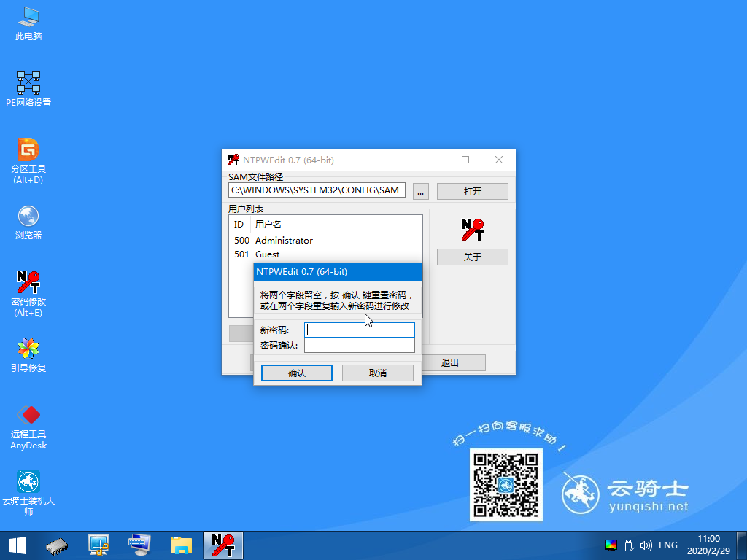
Task: Click the 确认 button in dialog
Action: (297, 373)
